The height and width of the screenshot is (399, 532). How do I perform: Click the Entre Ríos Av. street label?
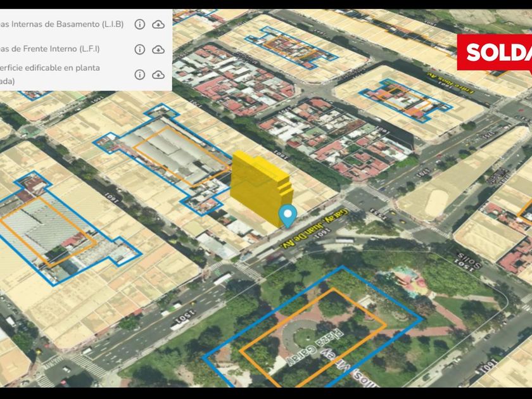coord(450,84)
